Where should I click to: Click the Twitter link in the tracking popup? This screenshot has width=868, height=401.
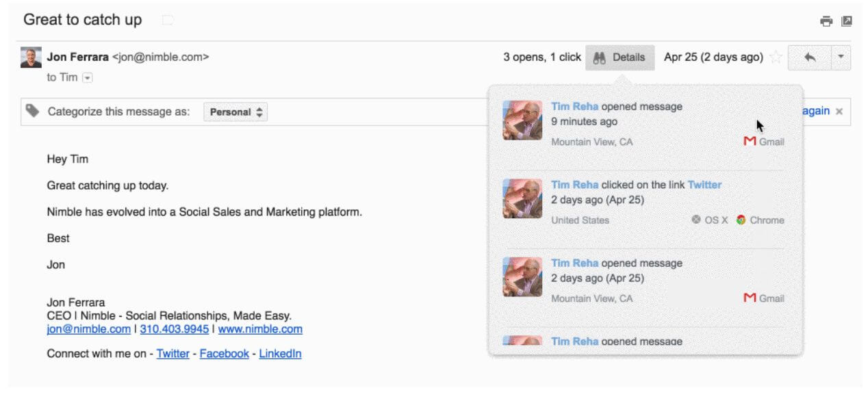point(704,185)
